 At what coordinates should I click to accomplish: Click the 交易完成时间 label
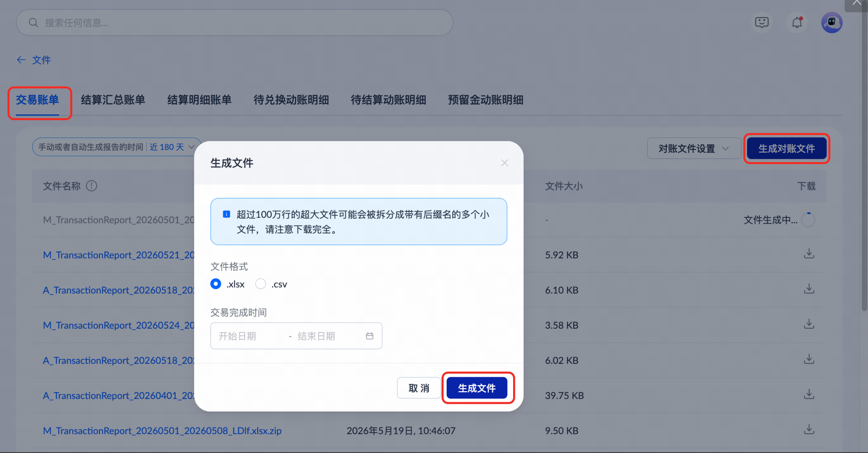click(239, 312)
